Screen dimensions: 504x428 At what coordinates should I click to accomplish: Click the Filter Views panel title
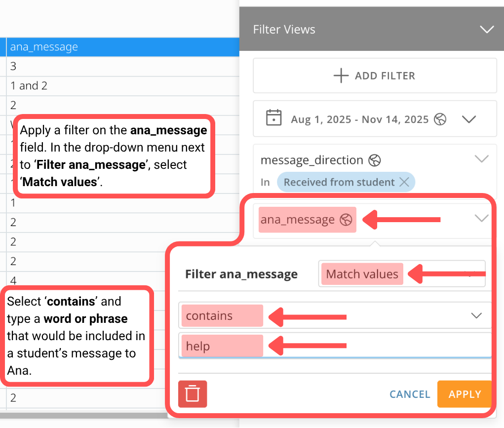[284, 30]
